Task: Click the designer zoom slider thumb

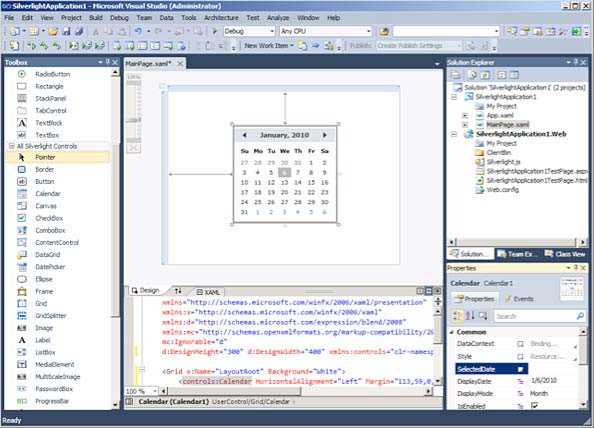Action: (133, 120)
